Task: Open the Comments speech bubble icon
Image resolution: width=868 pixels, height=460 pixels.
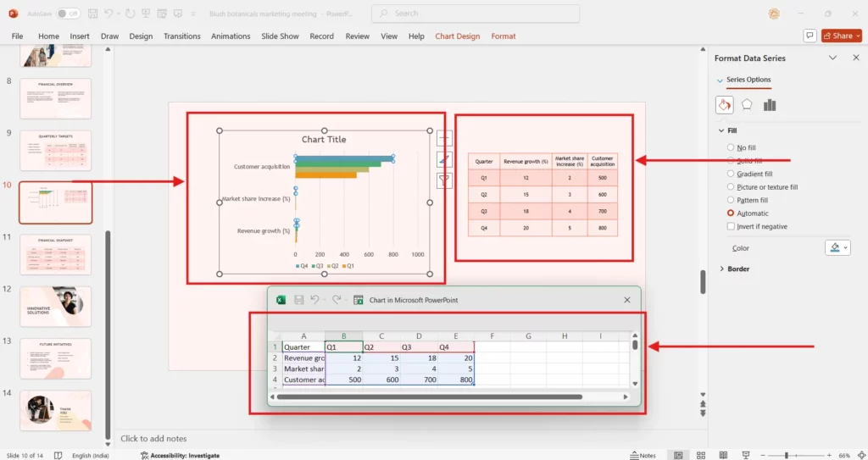Action: 810,36
